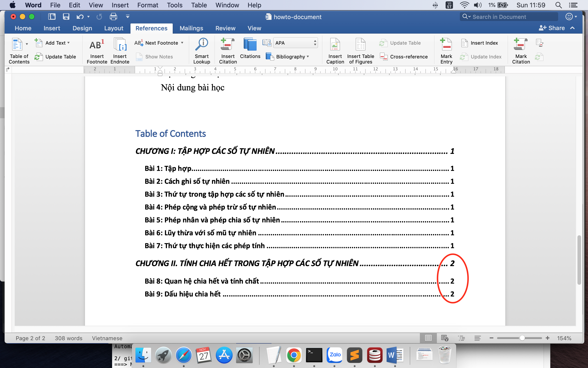Click Insert Table of Authorities icon

coord(539,43)
